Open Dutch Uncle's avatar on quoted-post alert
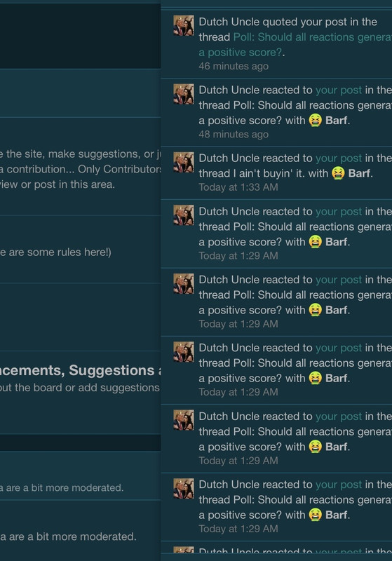The width and height of the screenshot is (392, 561). [184, 25]
